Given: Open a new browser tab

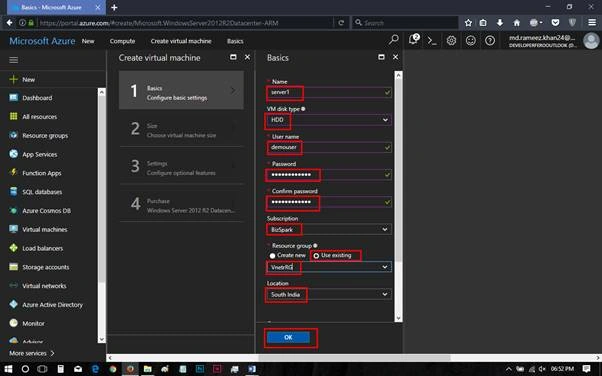Looking at the screenshot, I should (114, 7).
